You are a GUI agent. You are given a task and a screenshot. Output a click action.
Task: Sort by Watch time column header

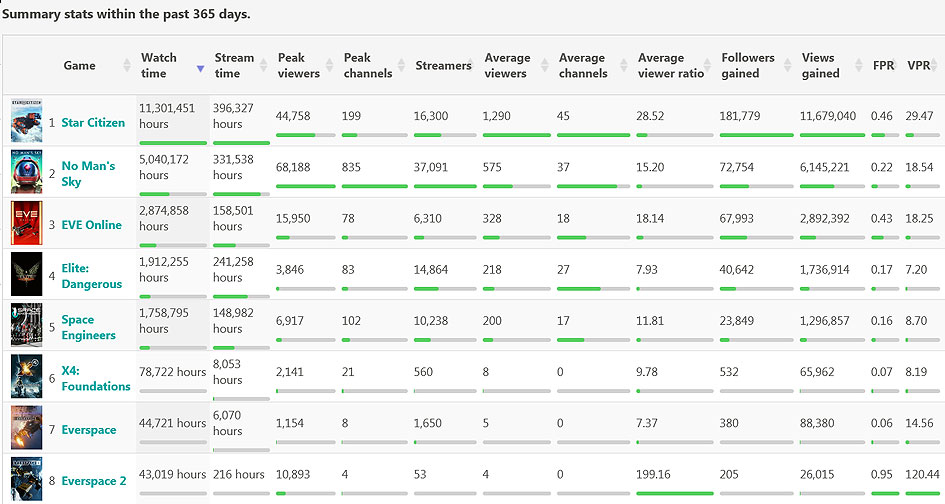[x=159, y=65]
